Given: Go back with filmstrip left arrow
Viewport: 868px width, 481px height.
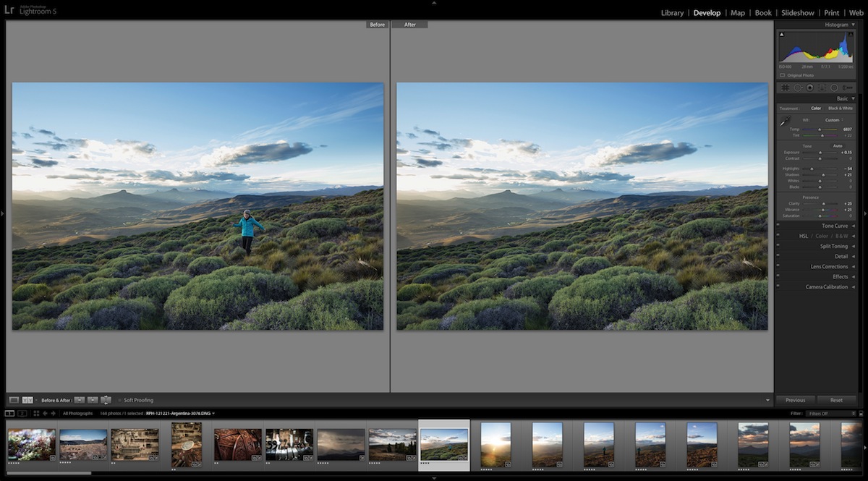Looking at the screenshot, I should coord(45,414).
